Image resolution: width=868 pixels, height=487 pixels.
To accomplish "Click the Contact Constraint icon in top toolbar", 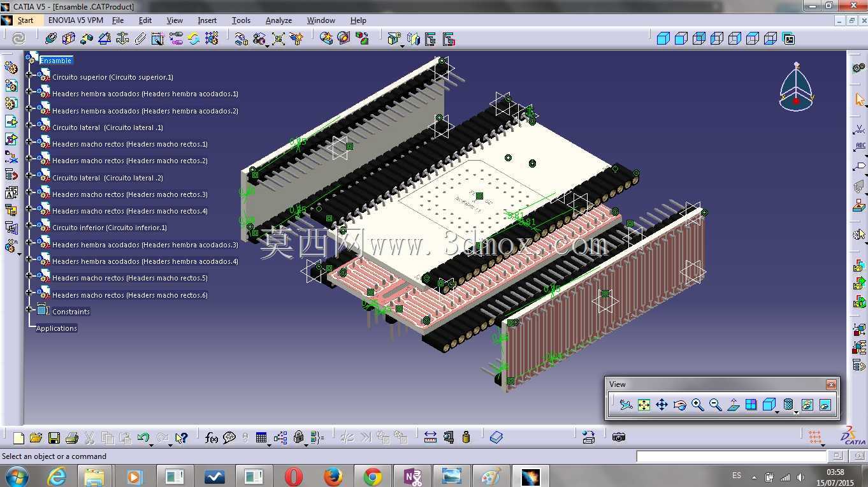I will tap(69, 39).
